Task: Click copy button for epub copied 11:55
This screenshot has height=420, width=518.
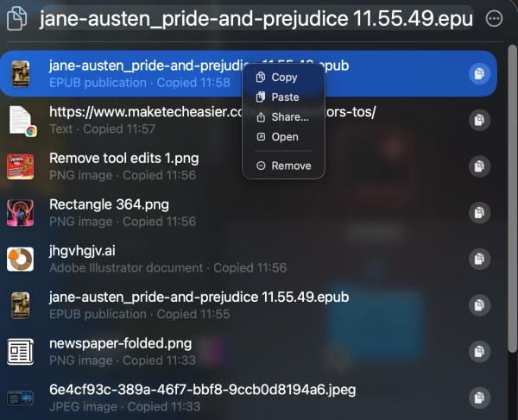Action: tap(479, 305)
